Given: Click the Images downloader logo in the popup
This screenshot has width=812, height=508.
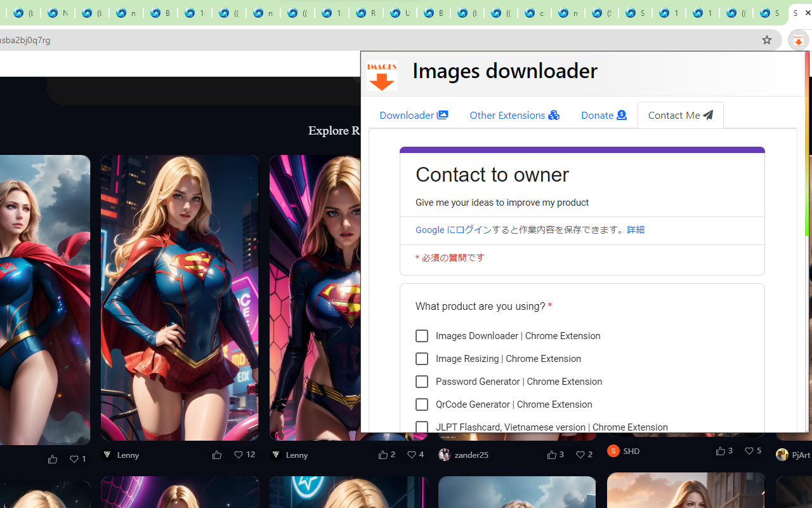Looking at the screenshot, I should 382,76.
